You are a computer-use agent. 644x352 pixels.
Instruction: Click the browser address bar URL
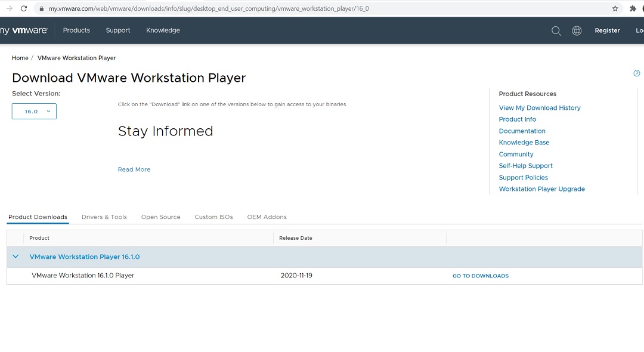tap(209, 8)
